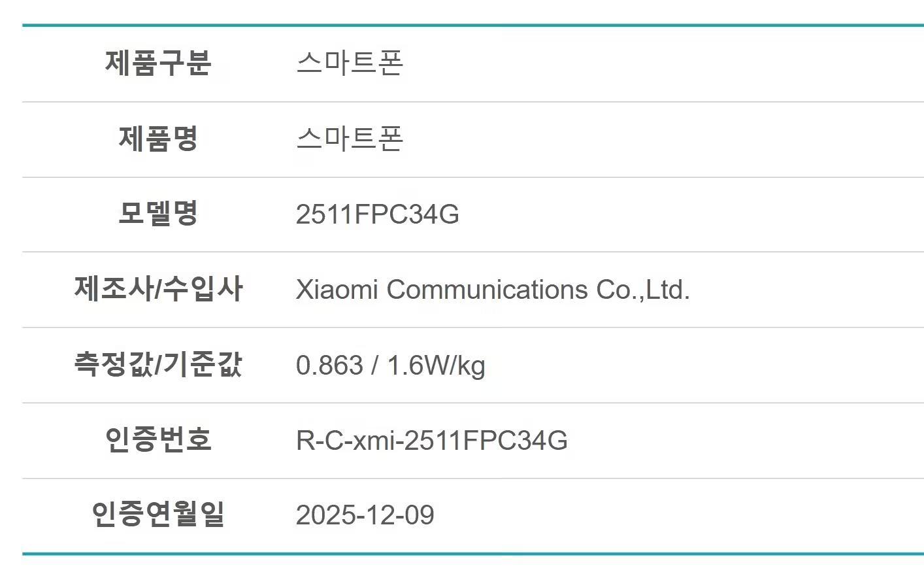Click the 제품명 row label

pos(158,139)
